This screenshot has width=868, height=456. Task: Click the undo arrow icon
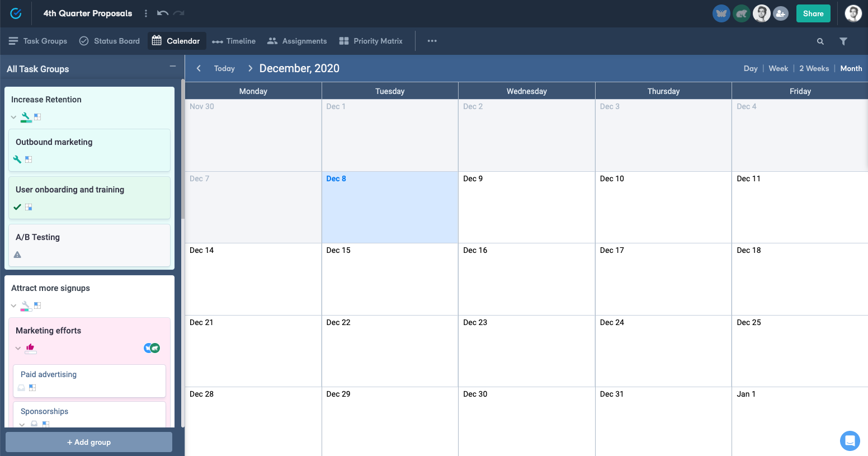[162, 13]
